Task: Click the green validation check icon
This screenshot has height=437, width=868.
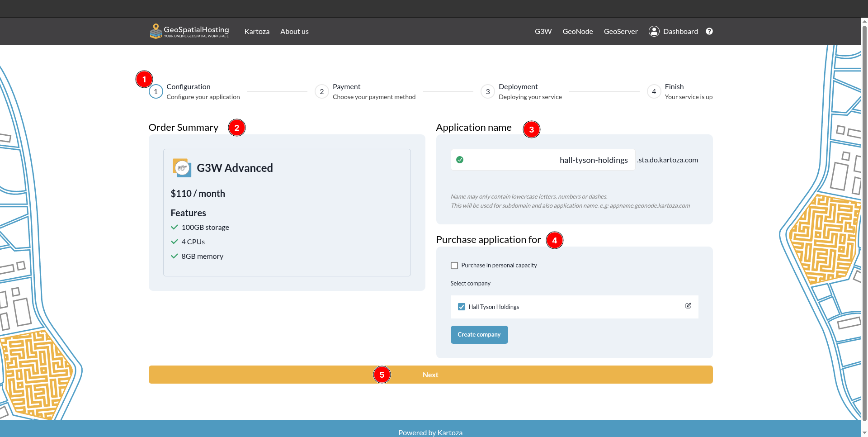Action: 460,160
